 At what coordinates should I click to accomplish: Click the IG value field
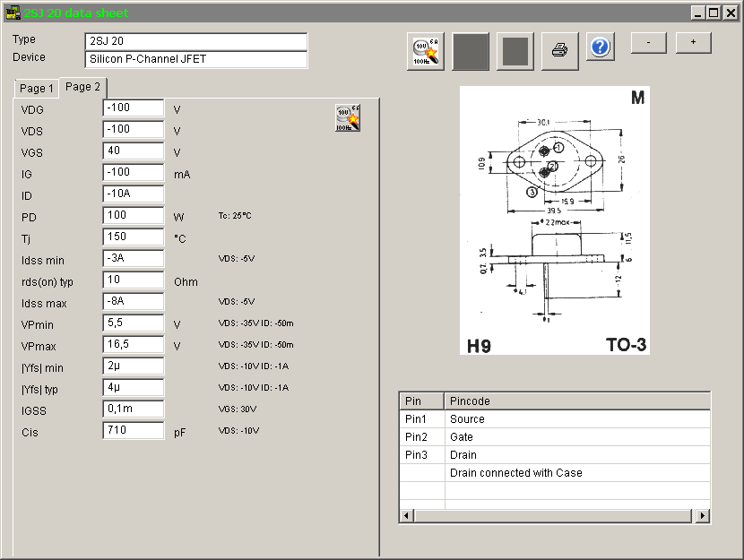[x=134, y=173]
